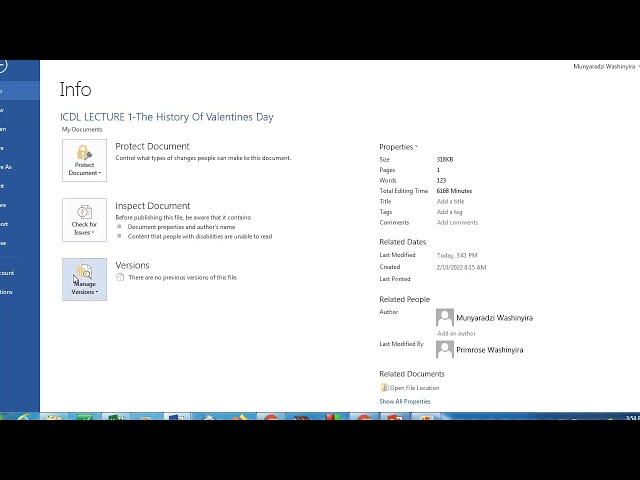The image size is (640, 480).
Task: Click the Created date 2/10/2022 8:15 AM
Action: coord(461,267)
